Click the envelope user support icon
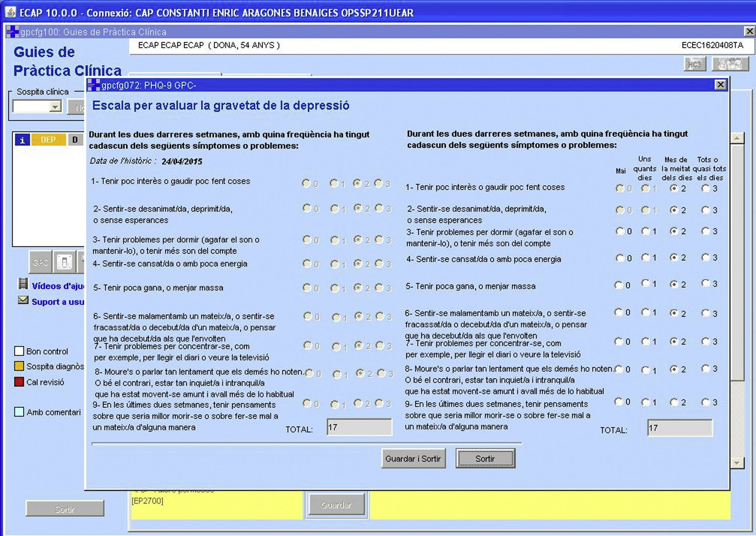756x536 pixels. point(23,300)
